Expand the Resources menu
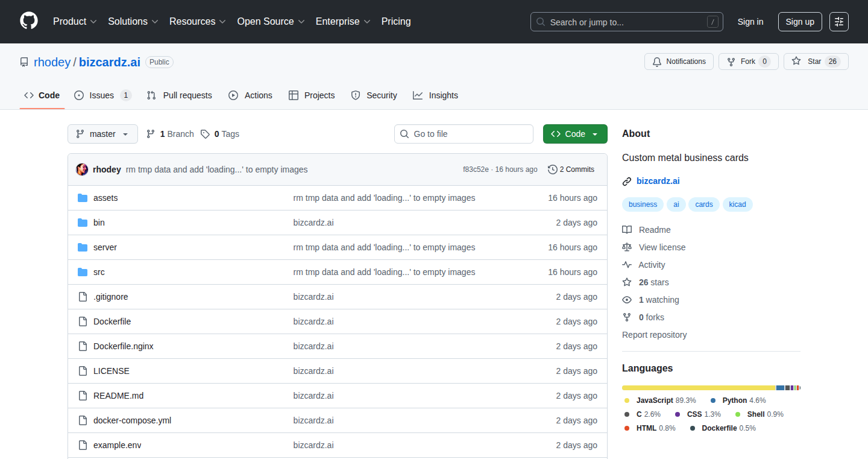The height and width of the screenshot is (459, 868). [x=198, y=22]
